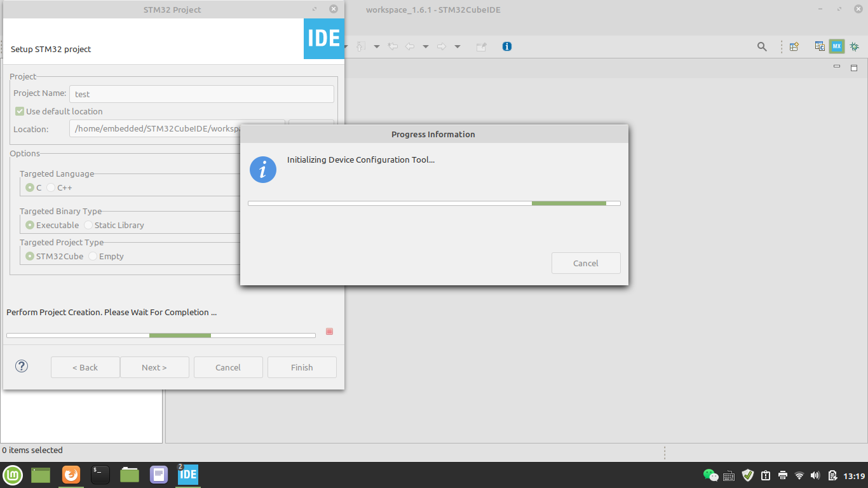Cancel the Progress Information dialog
This screenshot has height=488, width=868.
pos(586,263)
